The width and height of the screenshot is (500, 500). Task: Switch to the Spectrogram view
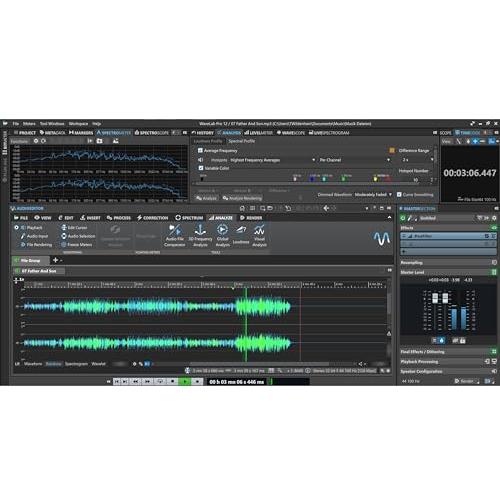(76, 364)
